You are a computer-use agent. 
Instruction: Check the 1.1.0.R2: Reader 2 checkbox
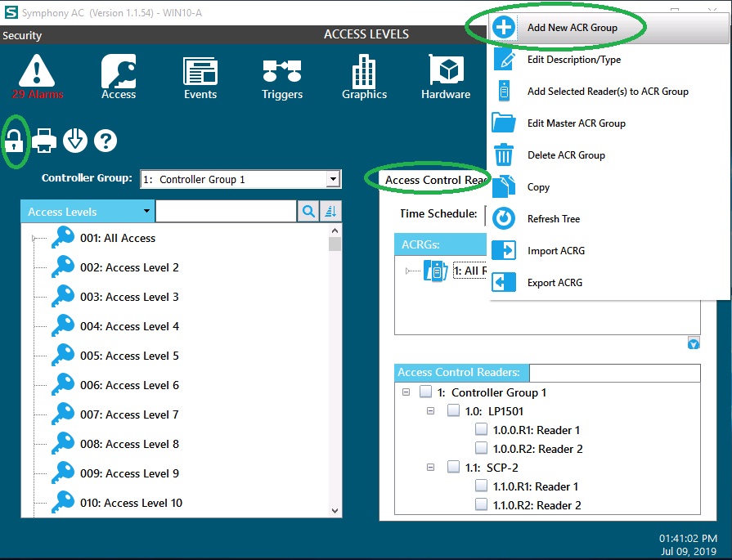481,504
